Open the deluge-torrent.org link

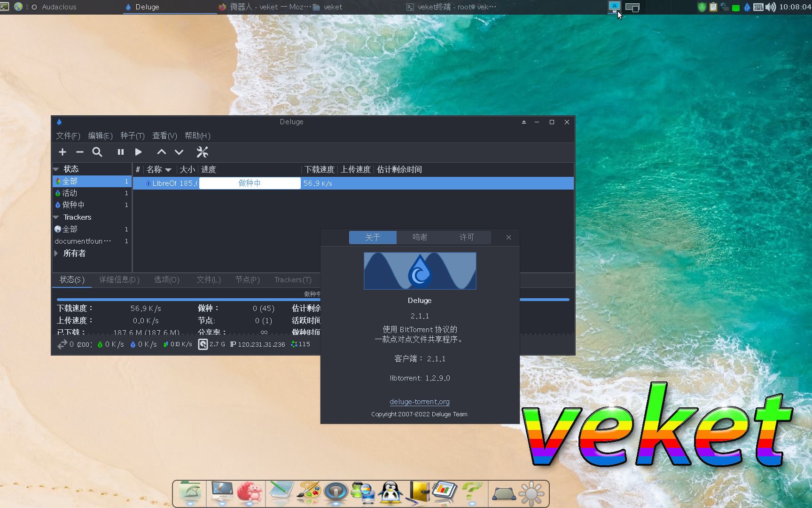(x=420, y=402)
